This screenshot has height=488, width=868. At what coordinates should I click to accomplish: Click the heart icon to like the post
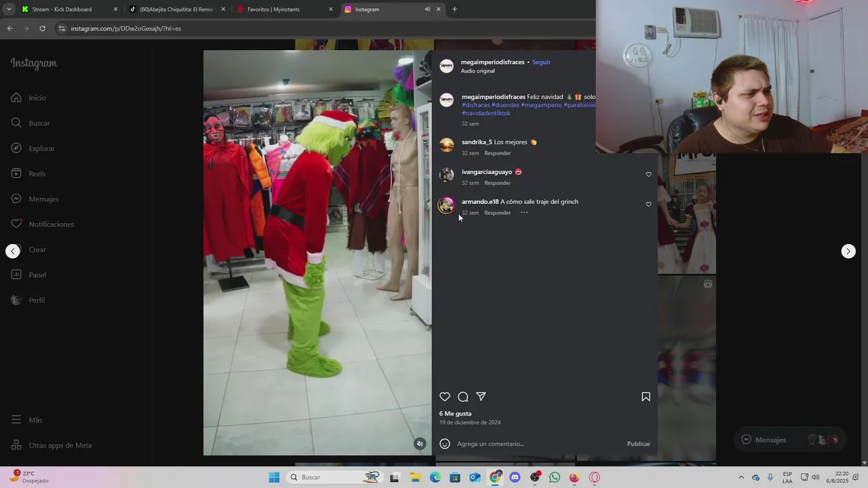click(445, 396)
